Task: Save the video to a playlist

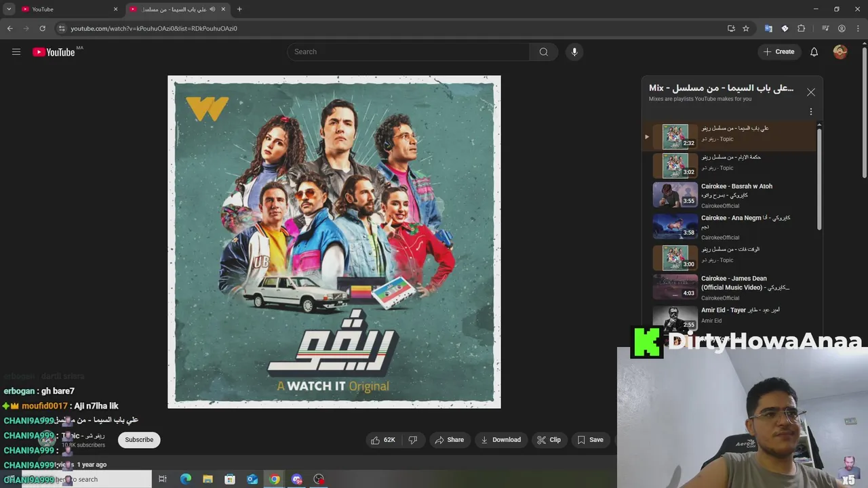Action: click(x=590, y=440)
